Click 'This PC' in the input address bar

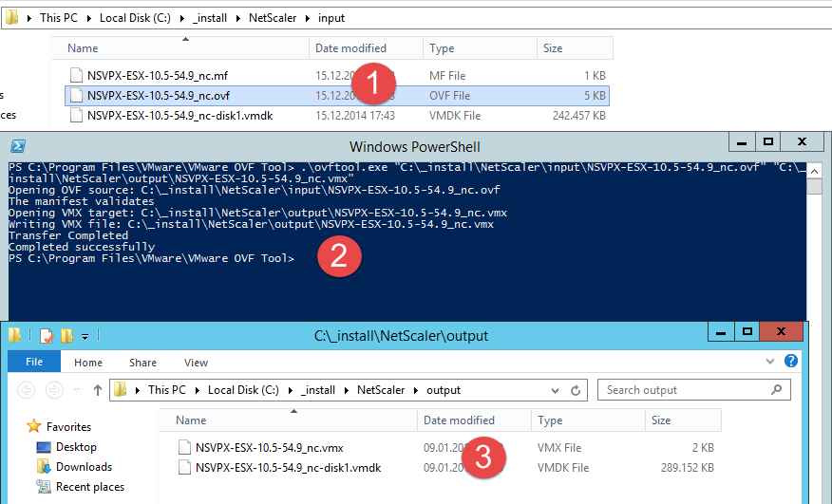point(59,17)
